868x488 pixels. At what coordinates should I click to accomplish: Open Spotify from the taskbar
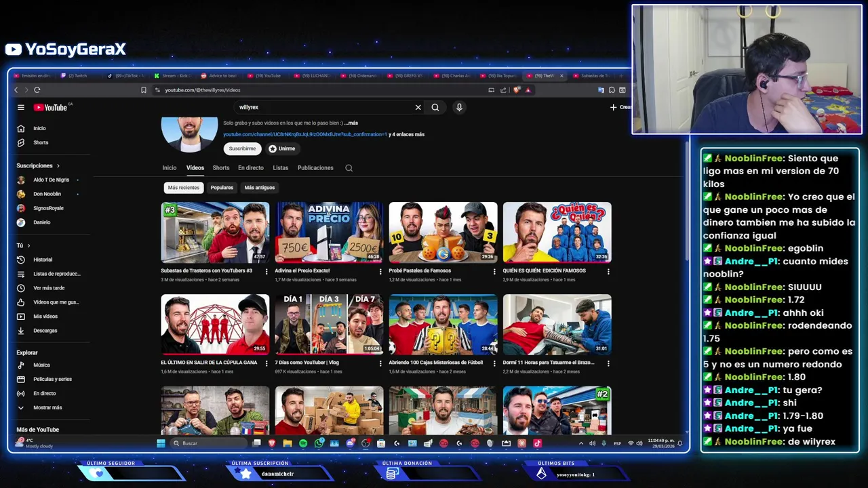(303, 443)
